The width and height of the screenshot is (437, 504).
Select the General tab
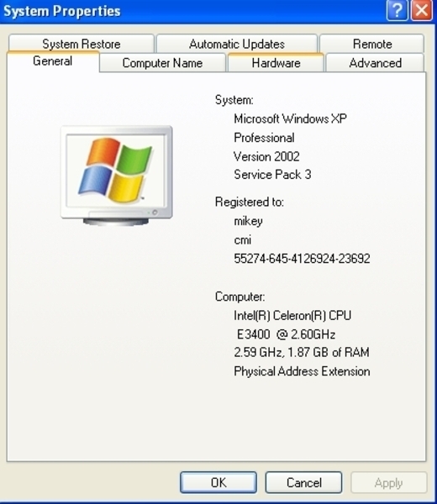(53, 61)
